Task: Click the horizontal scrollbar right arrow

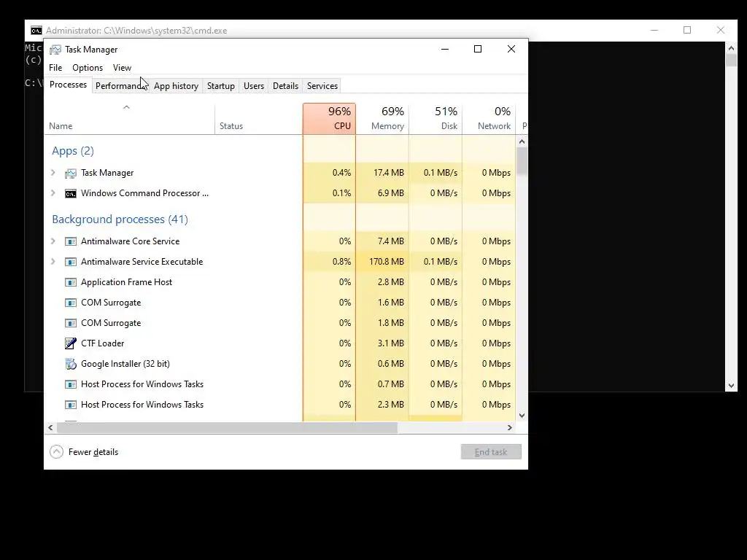Action: [x=510, y=427]
